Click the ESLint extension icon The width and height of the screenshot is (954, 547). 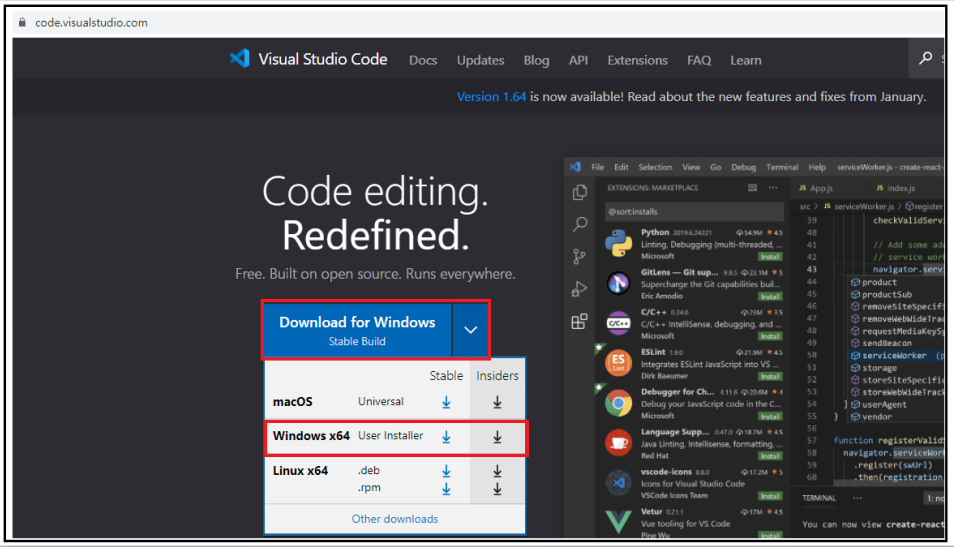[x=618, y=363]
